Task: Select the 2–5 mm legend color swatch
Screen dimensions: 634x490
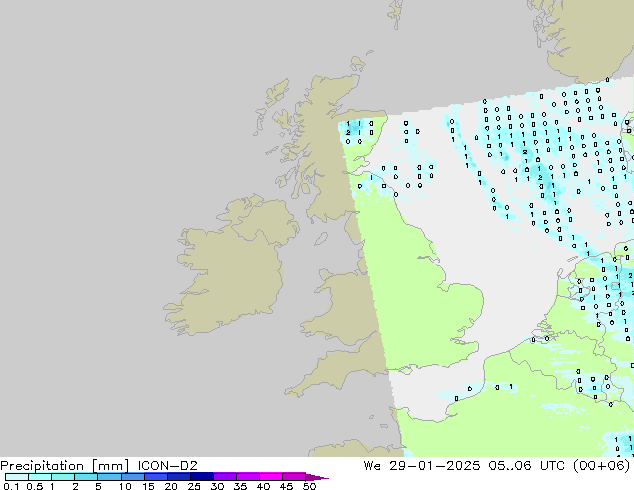Action: tap(86, 477)
